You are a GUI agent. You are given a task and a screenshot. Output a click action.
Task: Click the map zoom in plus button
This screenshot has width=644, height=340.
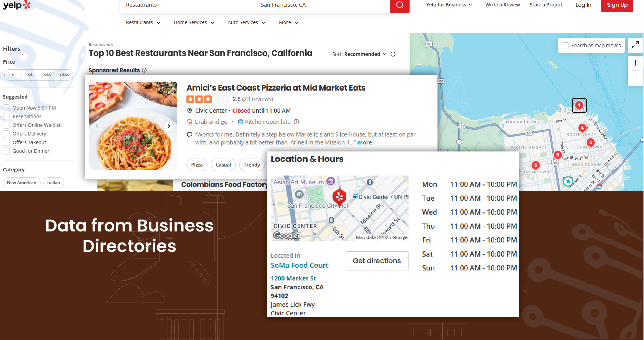pyautogui.click(x=635, y=65)
